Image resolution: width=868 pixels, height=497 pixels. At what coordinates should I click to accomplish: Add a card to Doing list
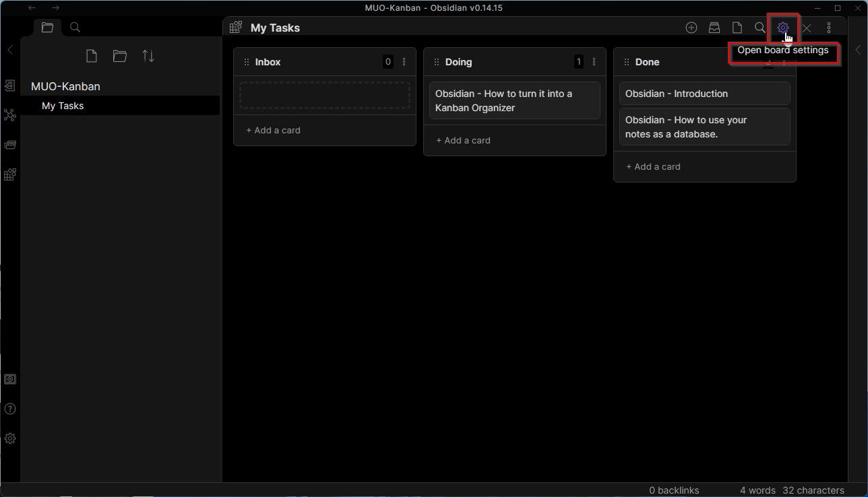tap(463, 140)
